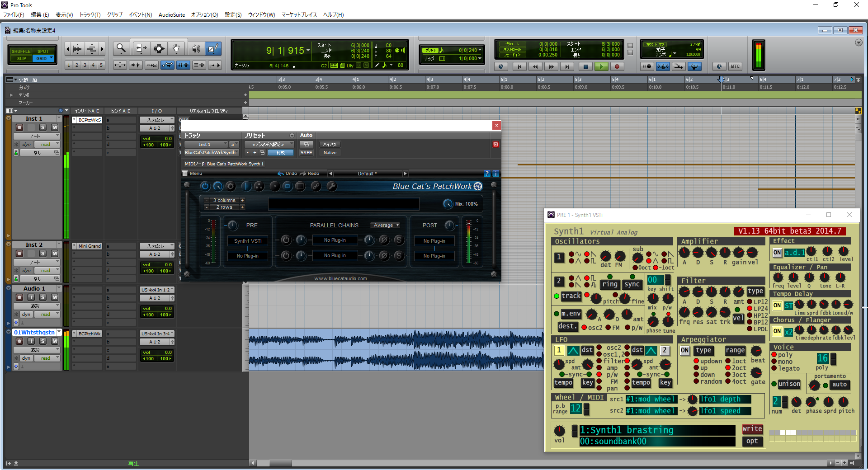The height and width of the screenshot is (470, 868).
Task: Open the Inst 1 track selector dropdown
Action: [206, 145]
